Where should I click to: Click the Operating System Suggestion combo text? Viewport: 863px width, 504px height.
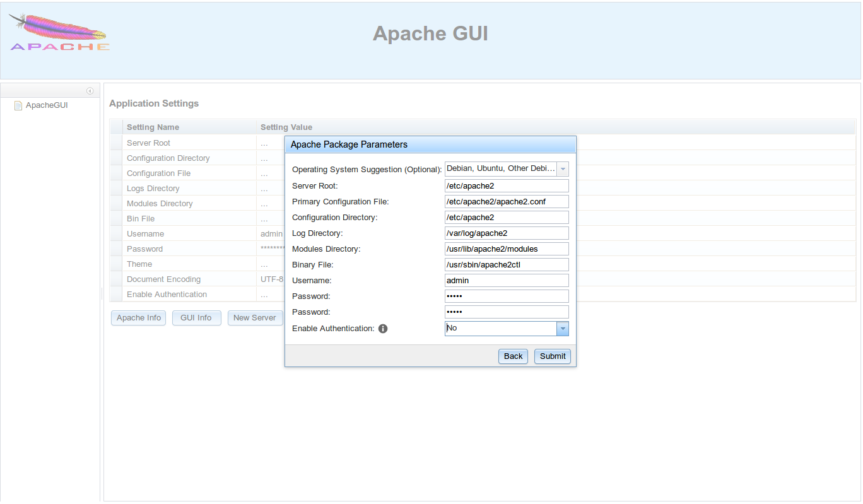click(x=500, y=169)
